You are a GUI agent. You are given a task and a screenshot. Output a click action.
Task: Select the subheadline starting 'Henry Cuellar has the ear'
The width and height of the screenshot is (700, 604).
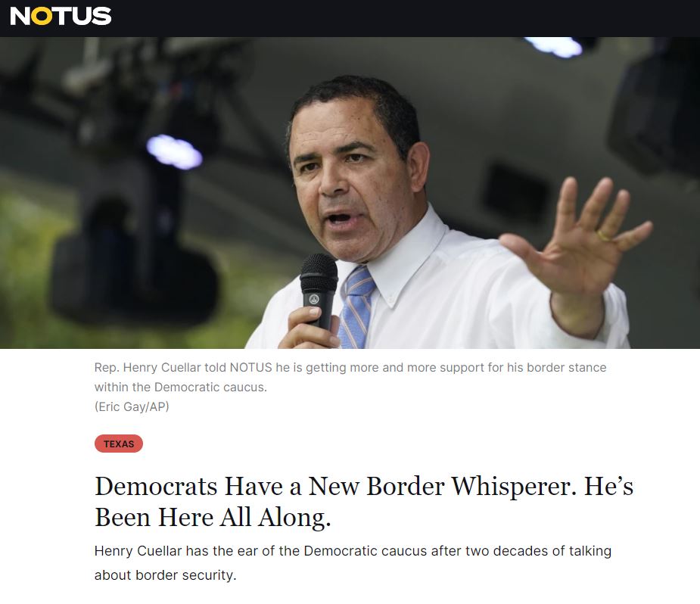coord(353,562)
